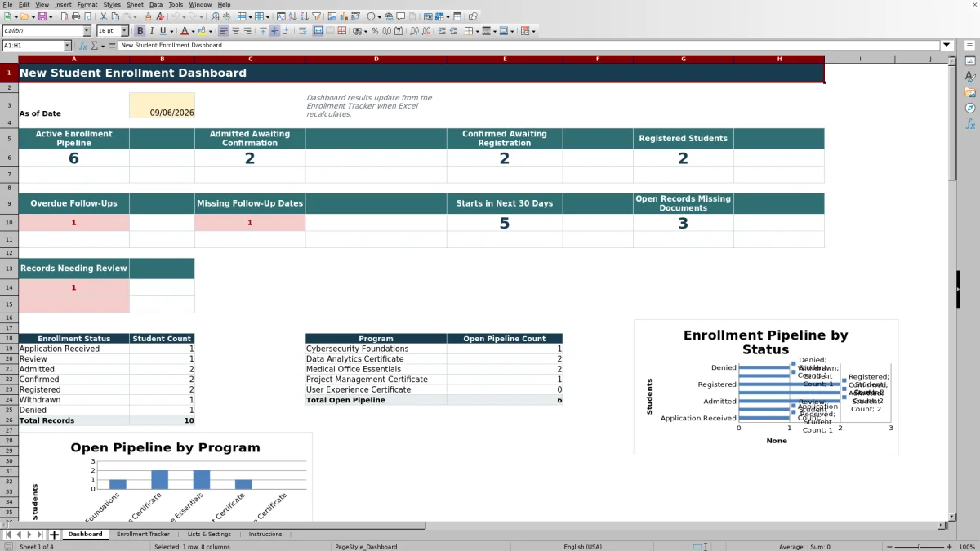Click the Save document icon
The width and height of the screenshot is (980, 551).
(x=42, y=16)
